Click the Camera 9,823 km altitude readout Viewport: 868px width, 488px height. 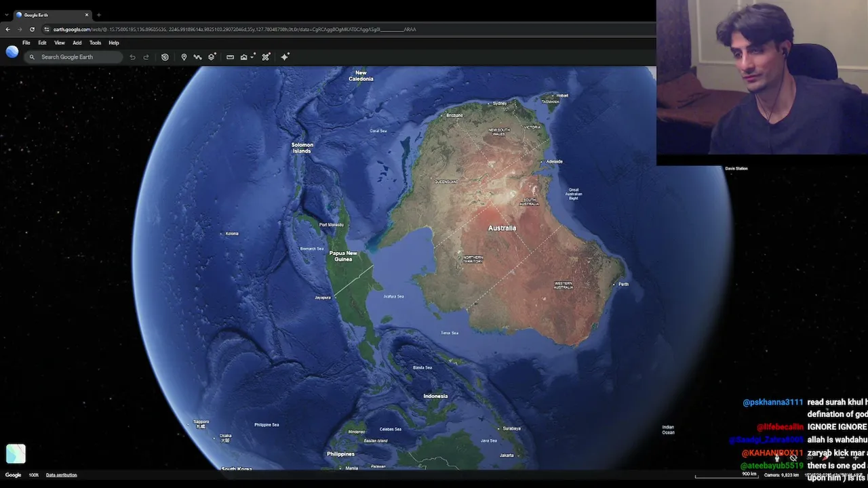coord(781,475)
